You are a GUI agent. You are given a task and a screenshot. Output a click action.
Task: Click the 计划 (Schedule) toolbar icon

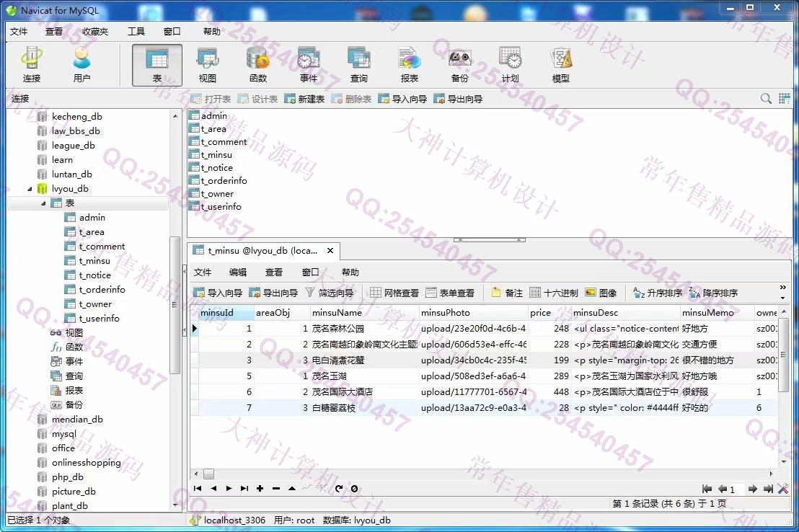click(510, 65)
